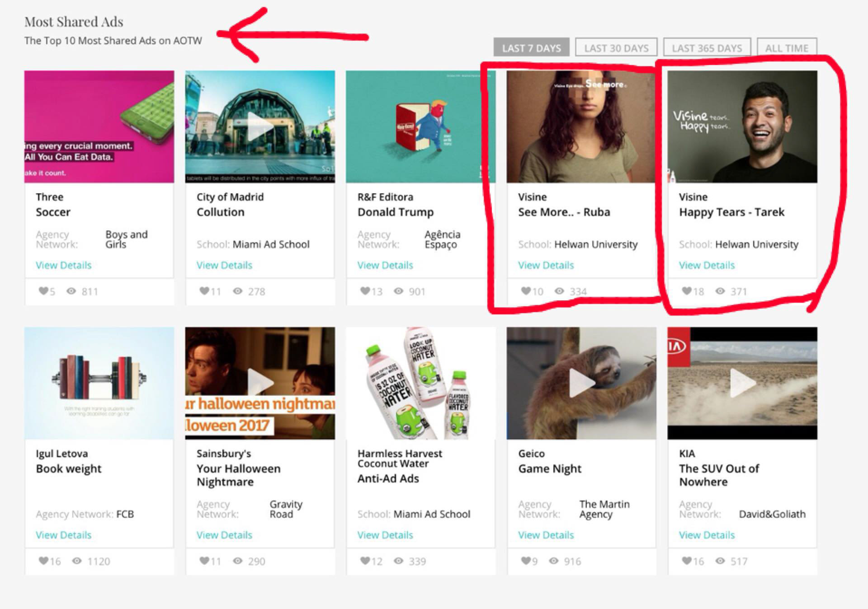Choose the Last 365 Days tab
The height and width of the screenshot is (609, 868).
pos(707,48)
